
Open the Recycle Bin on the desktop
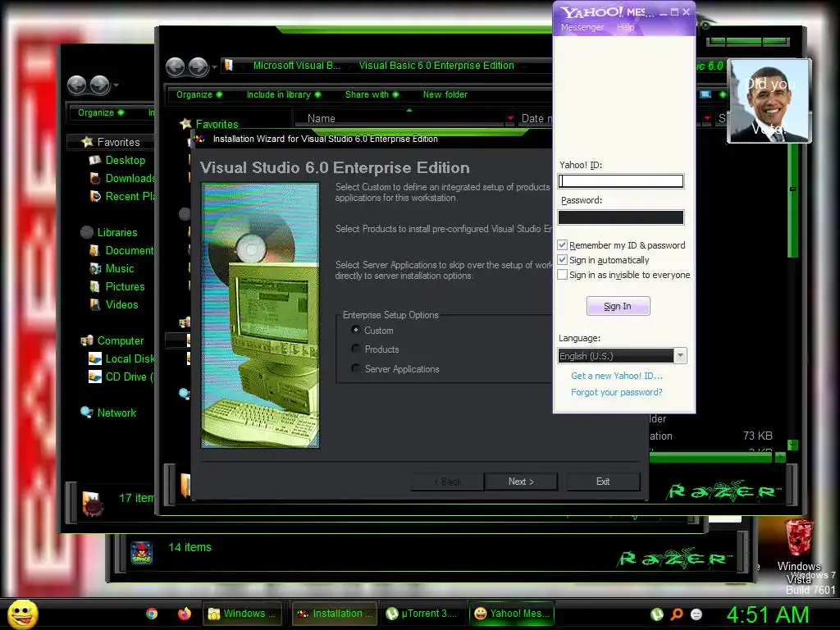point(799,537)
